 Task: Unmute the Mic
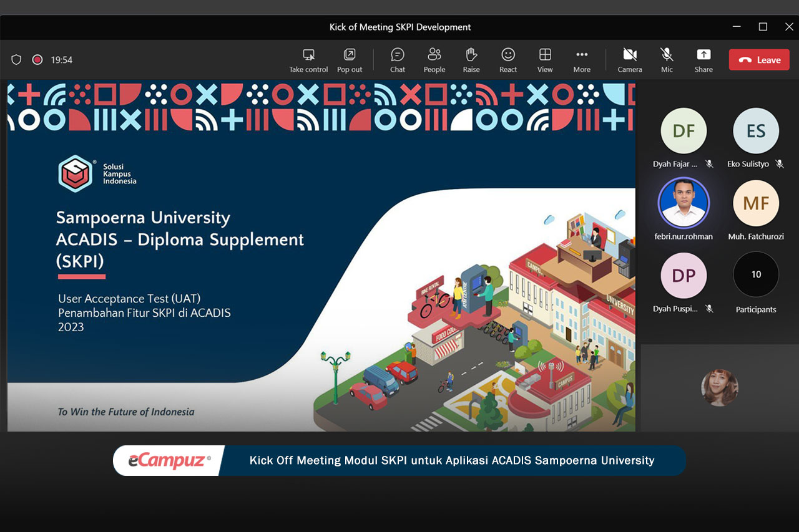(x=667, y=60)
